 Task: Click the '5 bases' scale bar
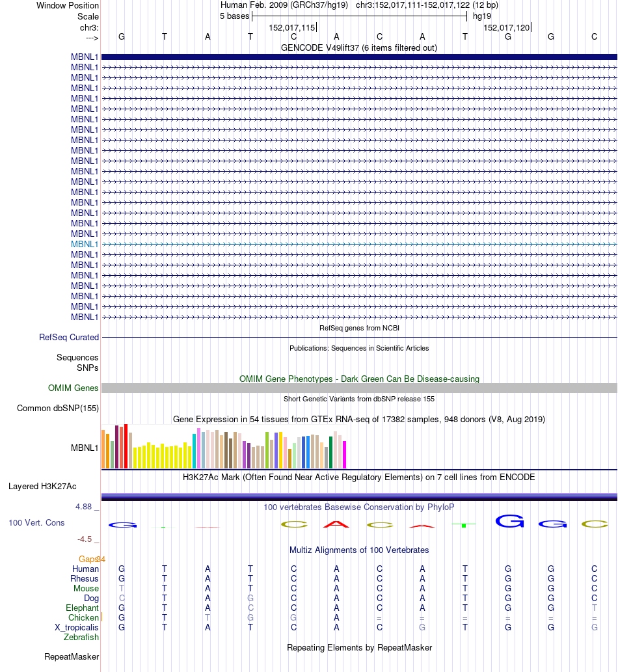click(x=359, y=16)
